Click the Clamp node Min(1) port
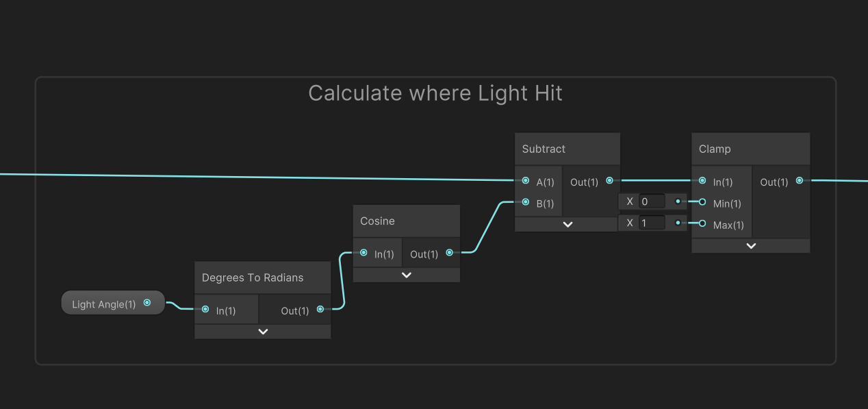Screen dimensions: 868x409 tap(702, 202)
